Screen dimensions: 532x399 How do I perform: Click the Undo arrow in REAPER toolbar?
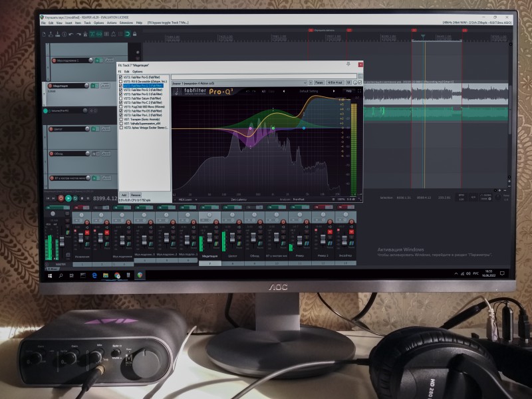[71, 35]
